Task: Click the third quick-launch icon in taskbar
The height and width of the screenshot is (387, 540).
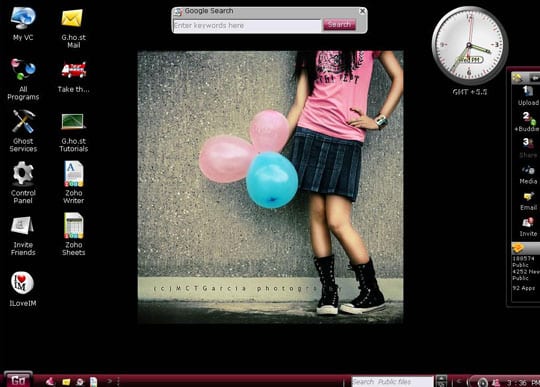Action: (80, 381)
